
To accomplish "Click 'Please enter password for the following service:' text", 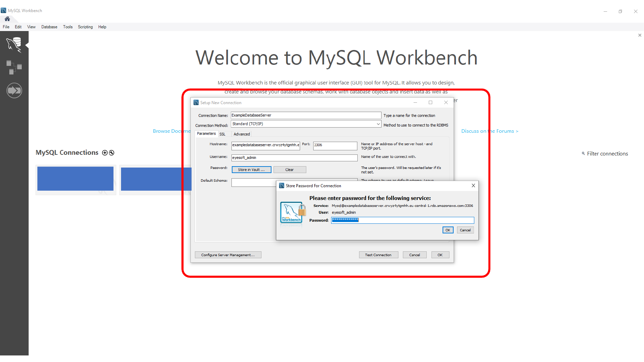I will tap(370, 198).
